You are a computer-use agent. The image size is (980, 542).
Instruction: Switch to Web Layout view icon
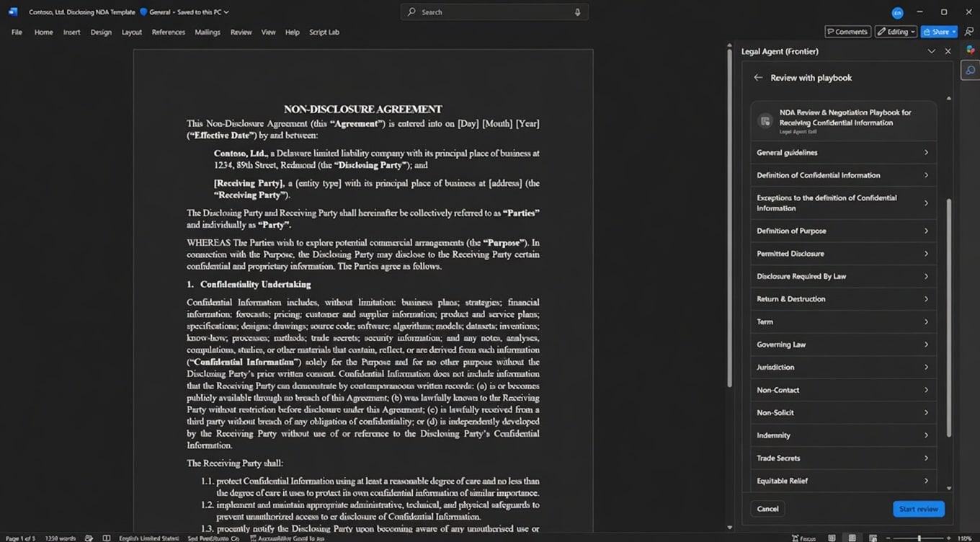tap(873, 538)
